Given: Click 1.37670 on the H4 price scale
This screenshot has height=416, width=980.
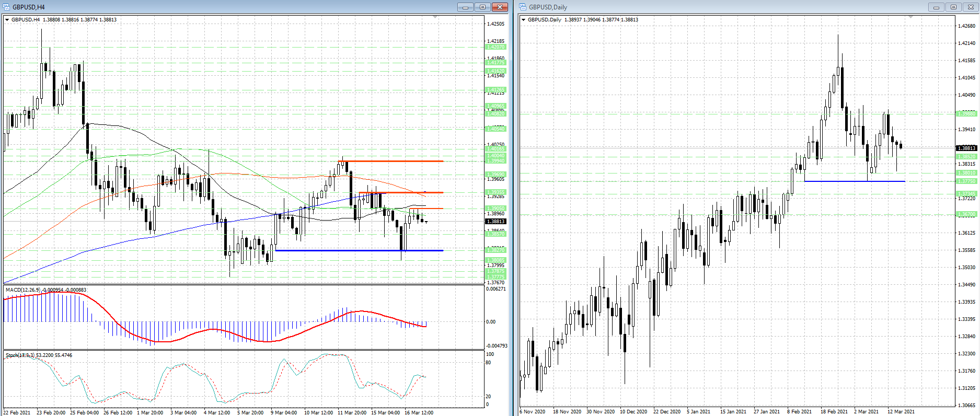Looking at the screenshot, I should [x=495, y=283].
